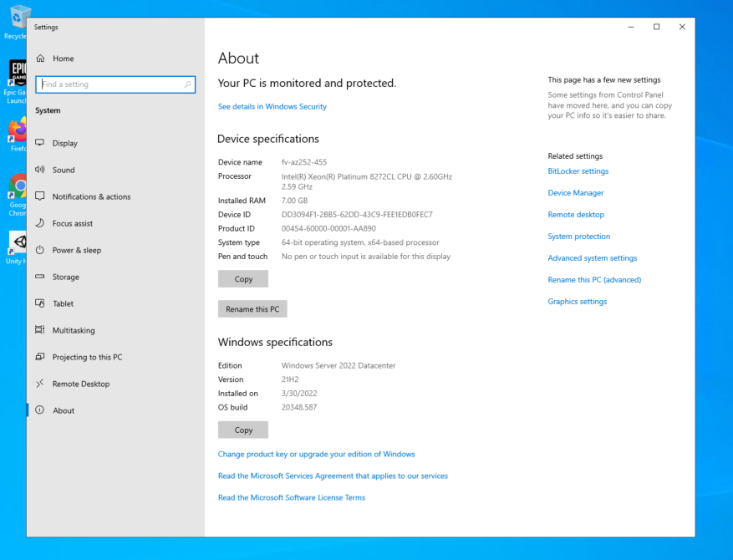Open Epic Games Launcher desktop icon
This screenshot has height=560, width=733.
click(15, 82)
